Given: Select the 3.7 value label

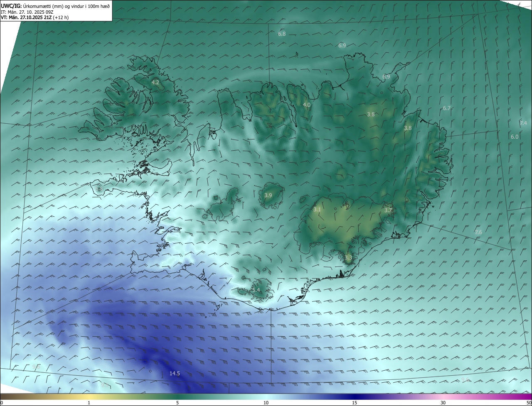Looking at the screenshot, I should click(x=388, y=210).
